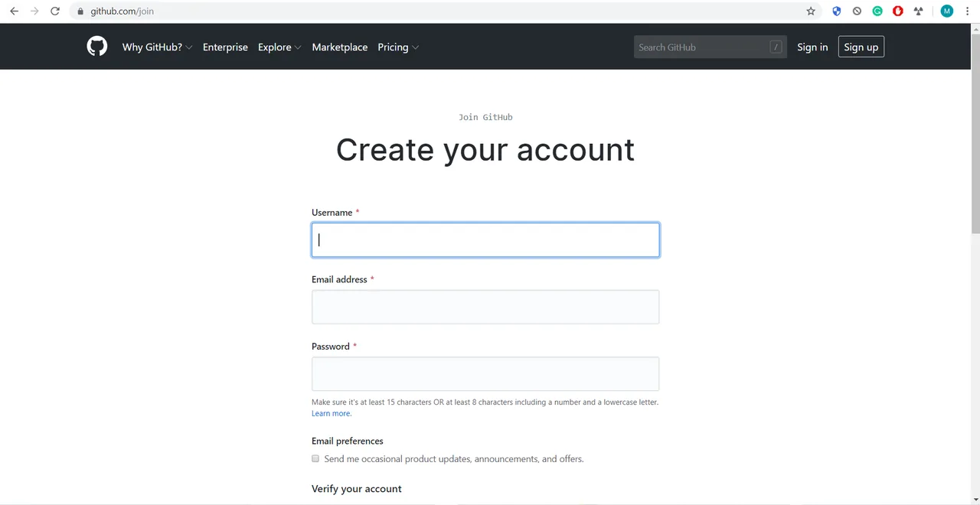Click the Create your account heading
Image resolution: width=980 pixels, height=505 pixels.
485,149
